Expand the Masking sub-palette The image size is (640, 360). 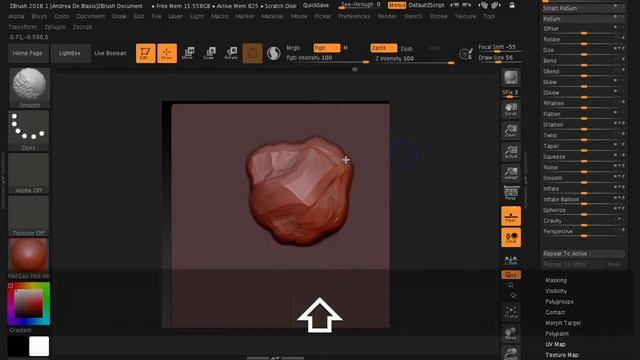[x=556, y=280]
